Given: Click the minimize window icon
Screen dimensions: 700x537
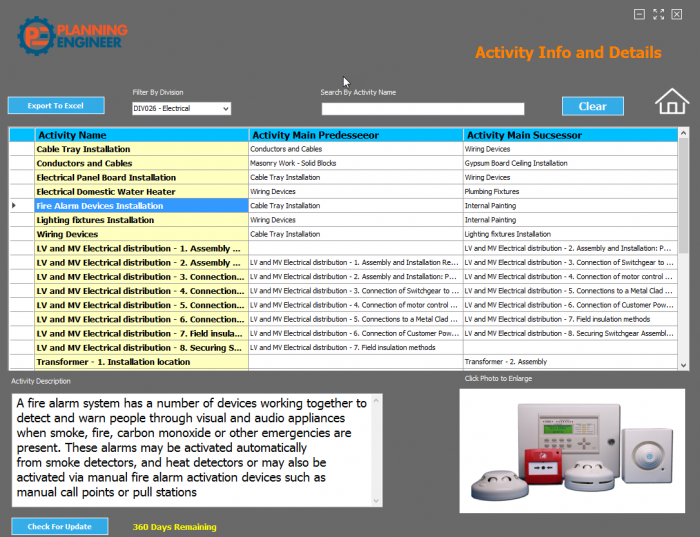Looking at the screenshot, I should (x=639, y=14).
